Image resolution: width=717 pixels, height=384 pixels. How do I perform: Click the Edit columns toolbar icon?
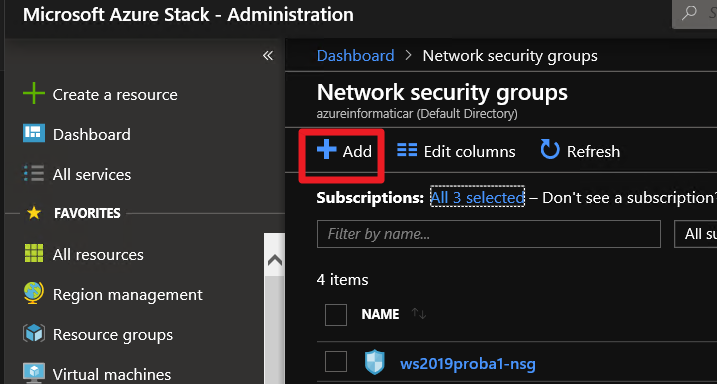click(407, 150)
